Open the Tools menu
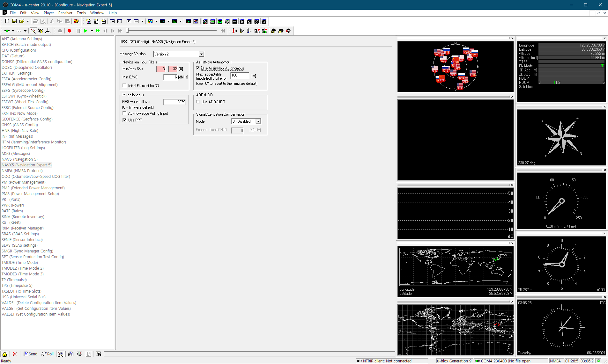This screenshot has width=608, height=364. click(x=81, y=13)
